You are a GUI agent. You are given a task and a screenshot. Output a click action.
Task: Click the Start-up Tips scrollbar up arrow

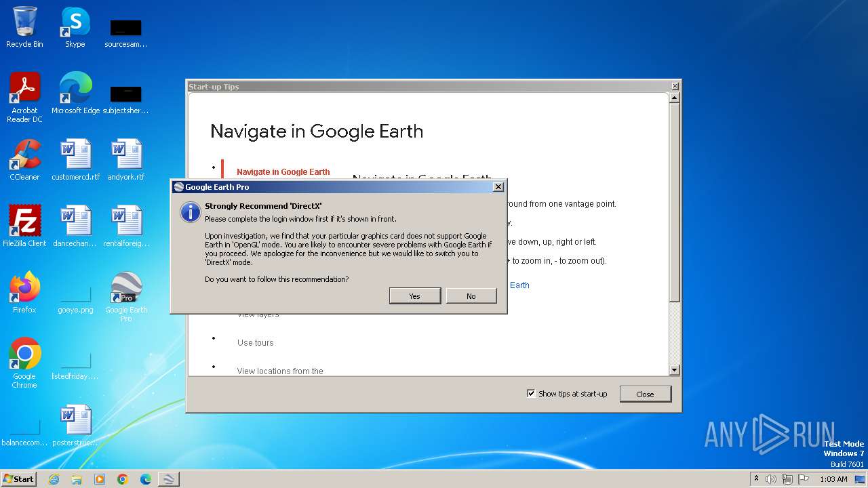(x=674, y=98)
